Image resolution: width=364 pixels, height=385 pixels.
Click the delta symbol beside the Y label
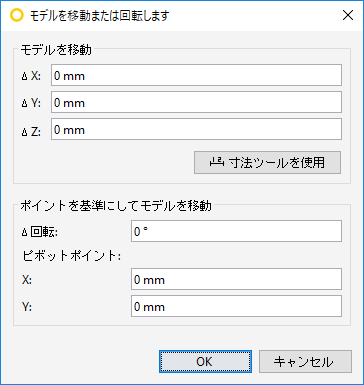(x=24, y=104)
